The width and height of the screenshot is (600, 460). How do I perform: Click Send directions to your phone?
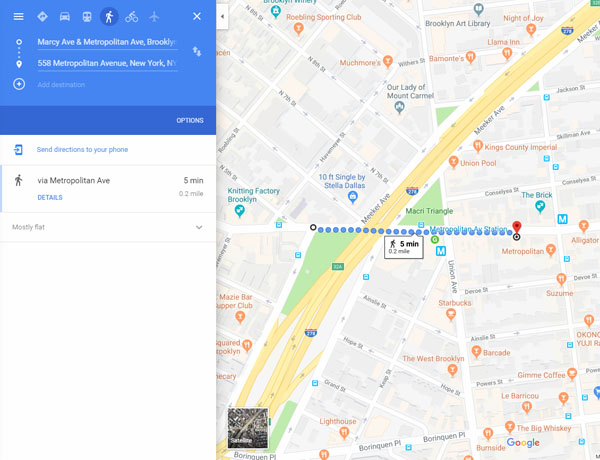(x=82, y=149)
